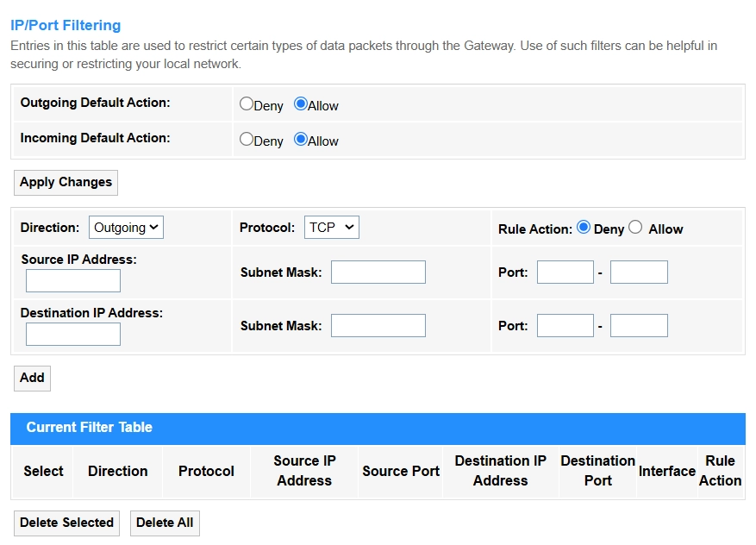Click the destination starting Port field

(x=565, y=326)
